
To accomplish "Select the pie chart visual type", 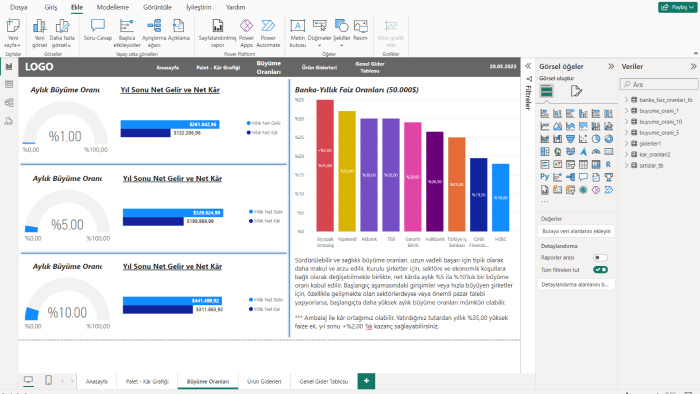I will pos(596,139).
